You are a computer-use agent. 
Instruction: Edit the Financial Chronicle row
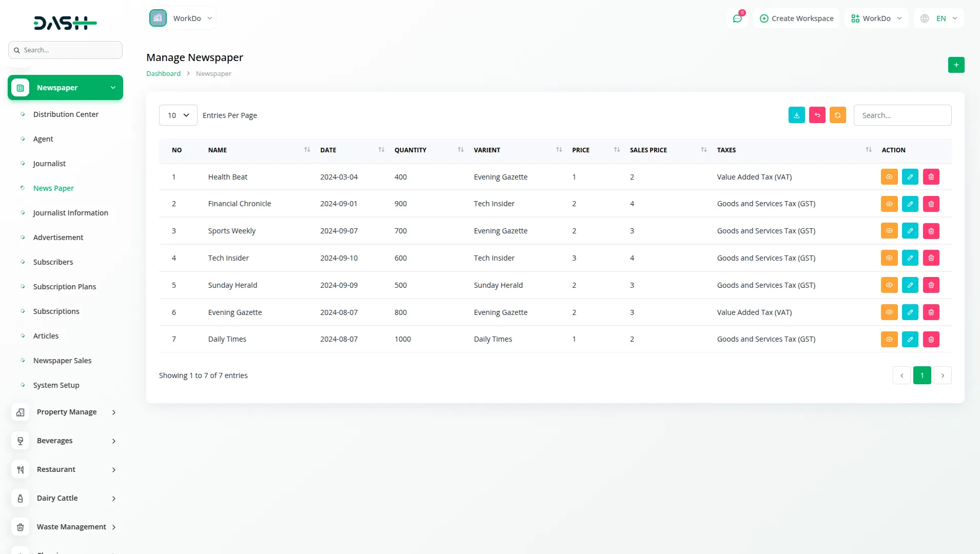point(910,204)
